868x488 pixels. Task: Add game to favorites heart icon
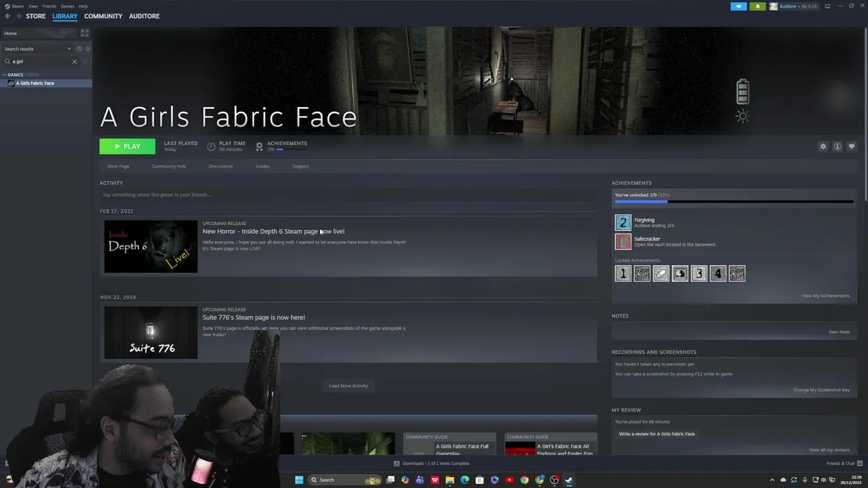[x=852, y=146]
